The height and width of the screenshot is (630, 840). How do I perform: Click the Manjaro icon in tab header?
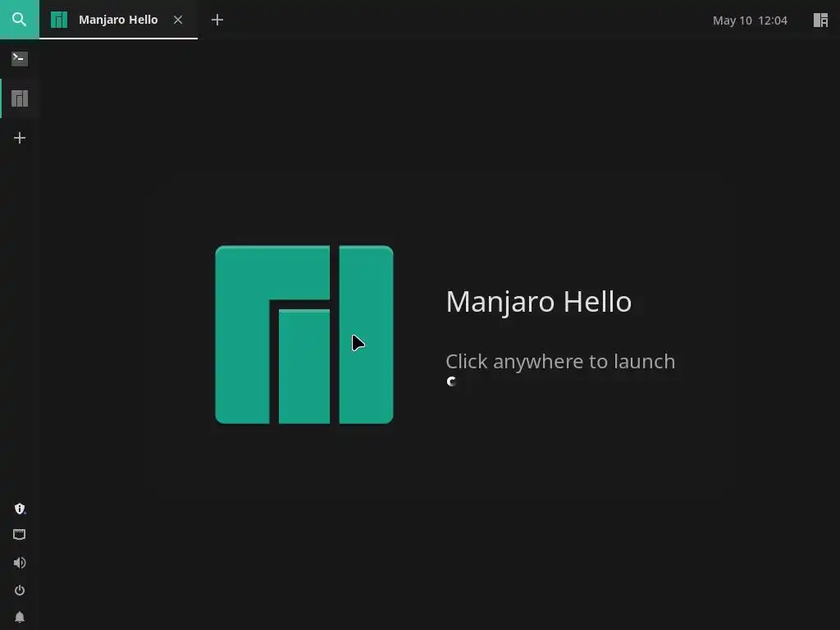(59, 20)
